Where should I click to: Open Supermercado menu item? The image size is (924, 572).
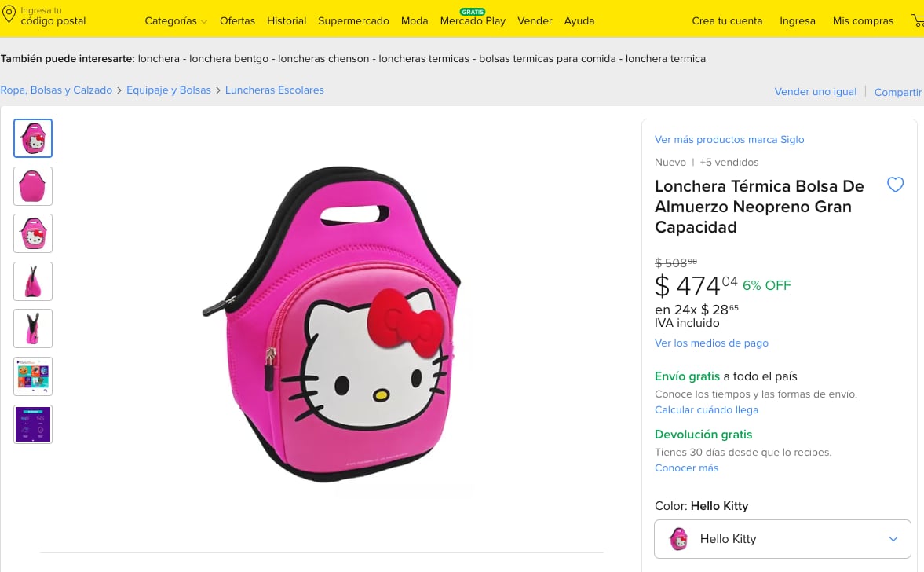(353, 21)
